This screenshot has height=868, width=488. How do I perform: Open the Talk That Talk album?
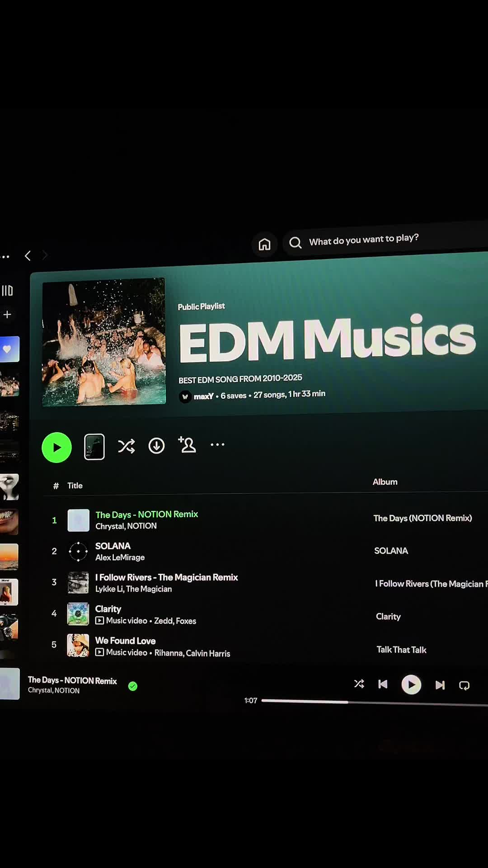[x=401, y=650]
